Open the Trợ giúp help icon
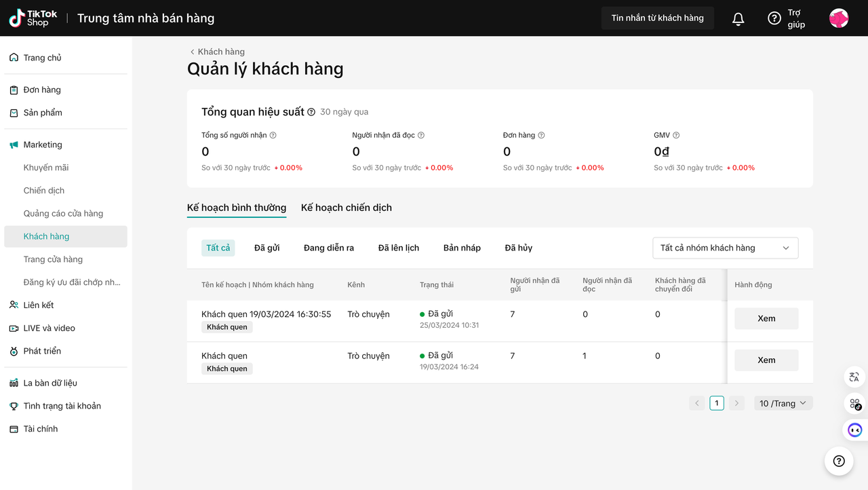 (774, 18)
